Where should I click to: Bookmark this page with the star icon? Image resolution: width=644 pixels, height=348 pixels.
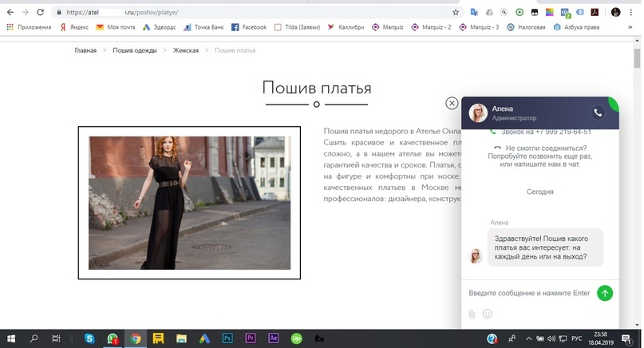point(456,12)
